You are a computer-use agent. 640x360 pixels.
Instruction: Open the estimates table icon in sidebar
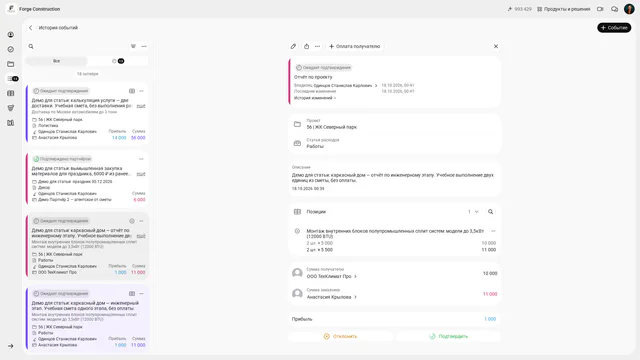tap(11, 93)
